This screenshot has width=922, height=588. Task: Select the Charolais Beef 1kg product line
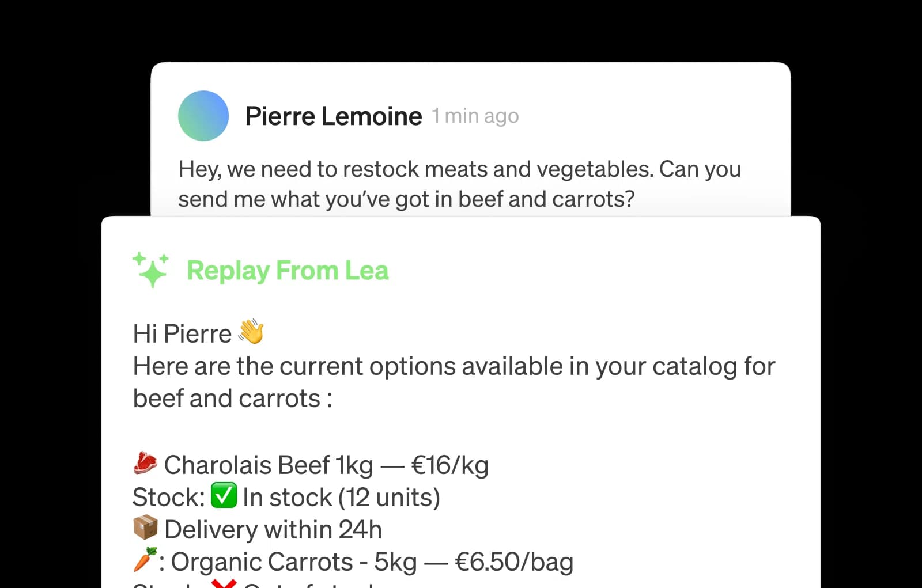[x=326, y=465]
